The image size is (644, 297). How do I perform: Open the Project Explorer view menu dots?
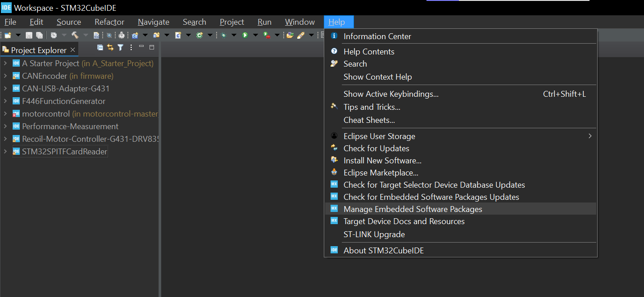tap(131, 48)
